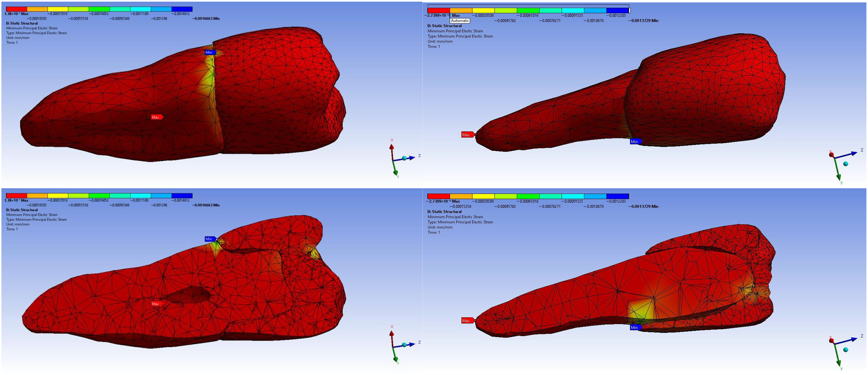Click the dark blue band of bottom-right legend

(618, 196)
